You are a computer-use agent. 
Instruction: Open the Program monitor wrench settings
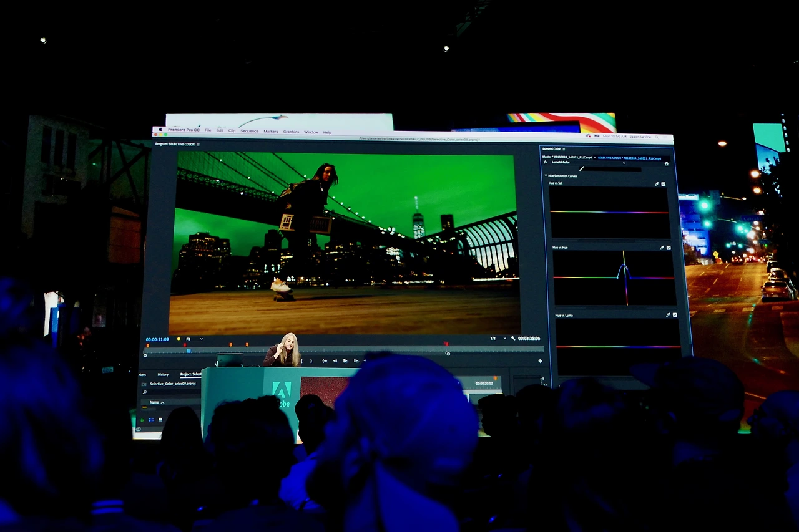pyautogui.click(x=512, y=338)
